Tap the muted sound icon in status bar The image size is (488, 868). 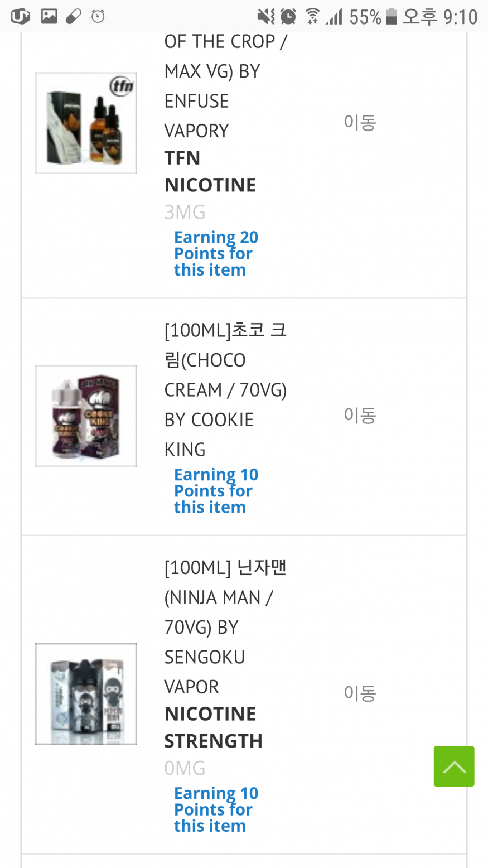[265, 17]
